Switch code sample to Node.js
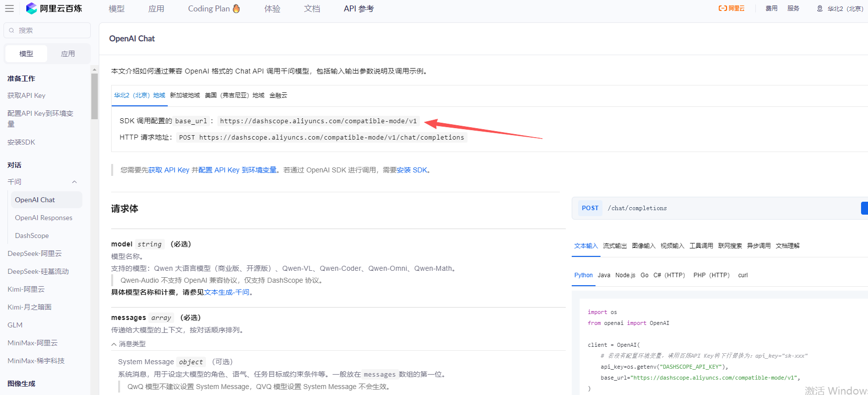Screen dimensions: 868x395 coord(625,275)
